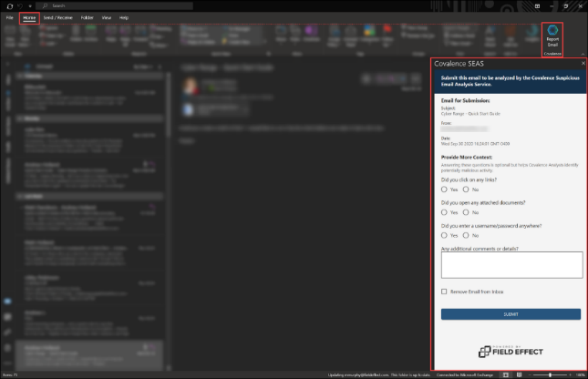Image resolution: width=588 pixels, height=379 pixels.
Task: Open the View ribbon tab
Action: click(x=107, y=17)
